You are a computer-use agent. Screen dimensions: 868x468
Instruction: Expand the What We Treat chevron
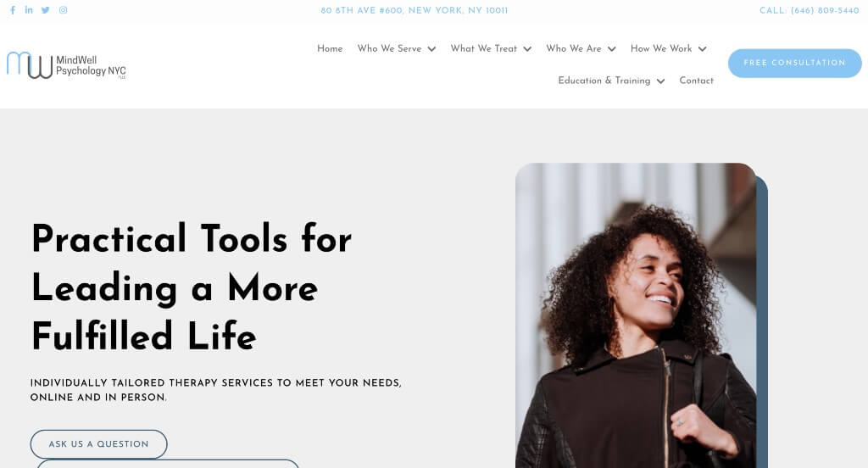click(x=527, y=49)
